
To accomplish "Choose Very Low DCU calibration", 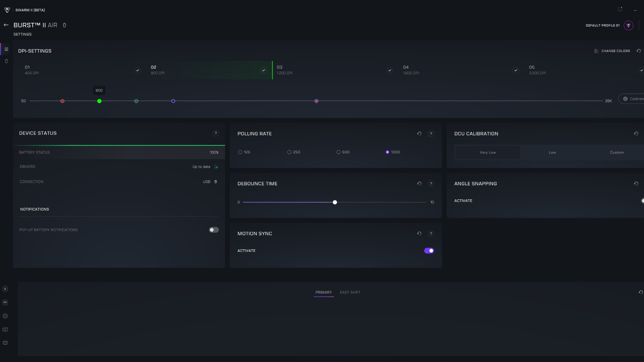I will 487,153.
